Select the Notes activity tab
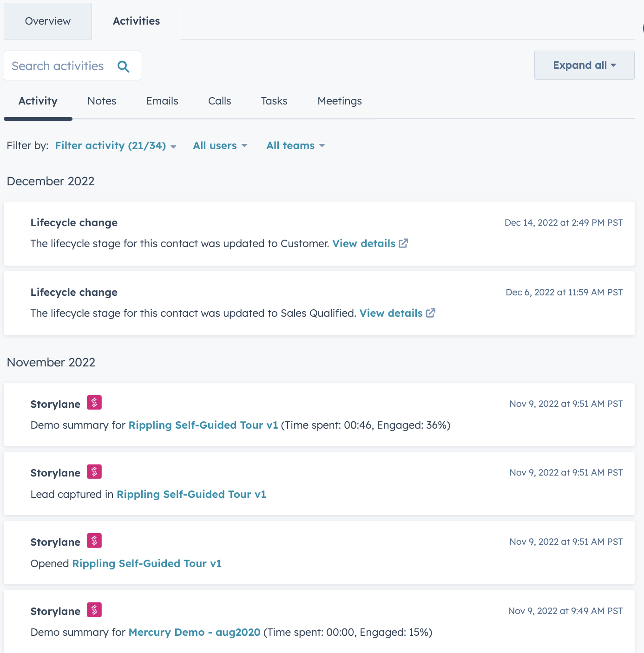This screenshot has height=653, width=644. pyautogui.click(x=102, y=101)
